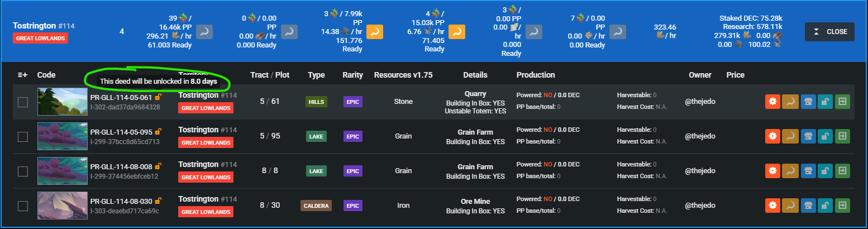Select checkbox for plot 5 / 95 row
868x229 pixels.
tap(23, 137)
